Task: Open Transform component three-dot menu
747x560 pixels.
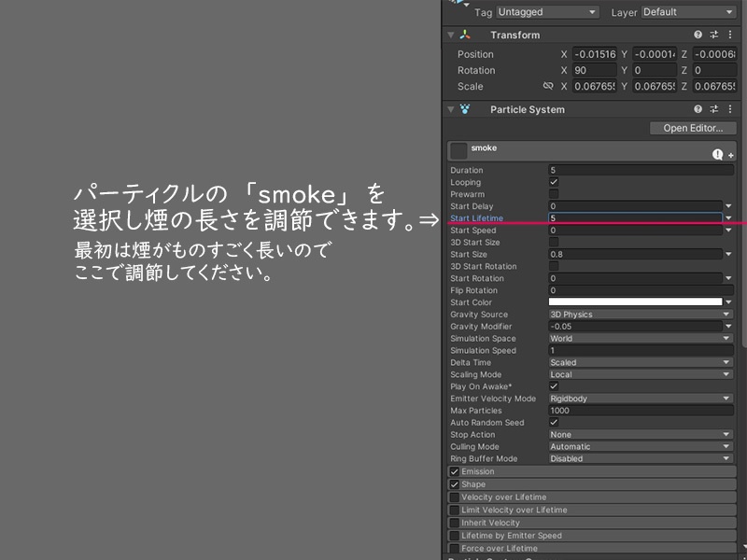Action: (x=730, y=35)
